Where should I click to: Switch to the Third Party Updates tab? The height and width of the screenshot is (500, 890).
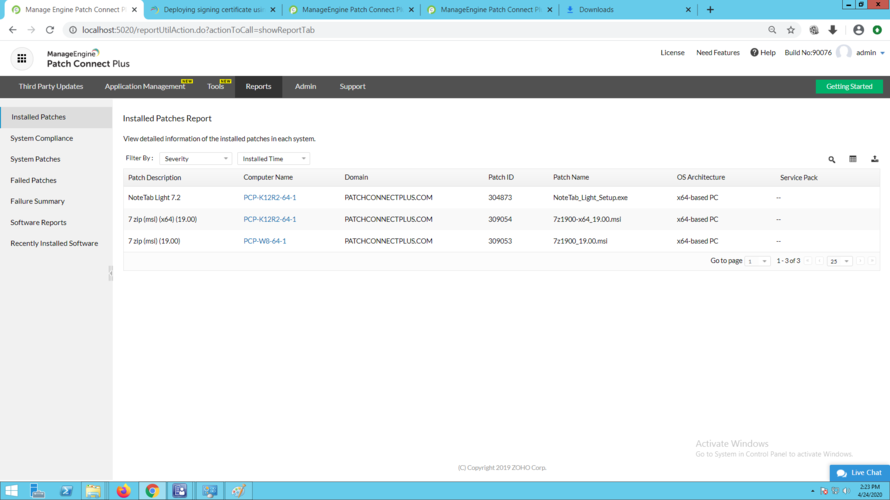(51, 87)
